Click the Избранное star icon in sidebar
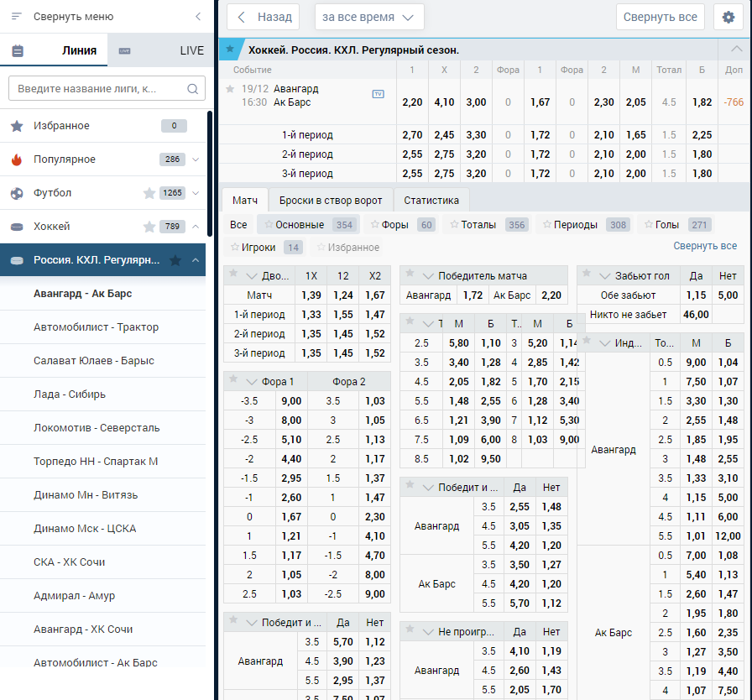 click(x=17, y=126)
